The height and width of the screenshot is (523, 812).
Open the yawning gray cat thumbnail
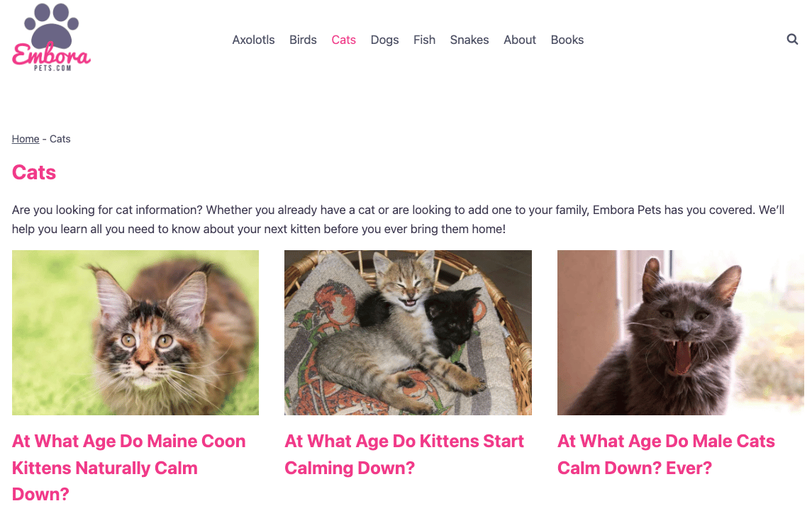pos(680,332)
